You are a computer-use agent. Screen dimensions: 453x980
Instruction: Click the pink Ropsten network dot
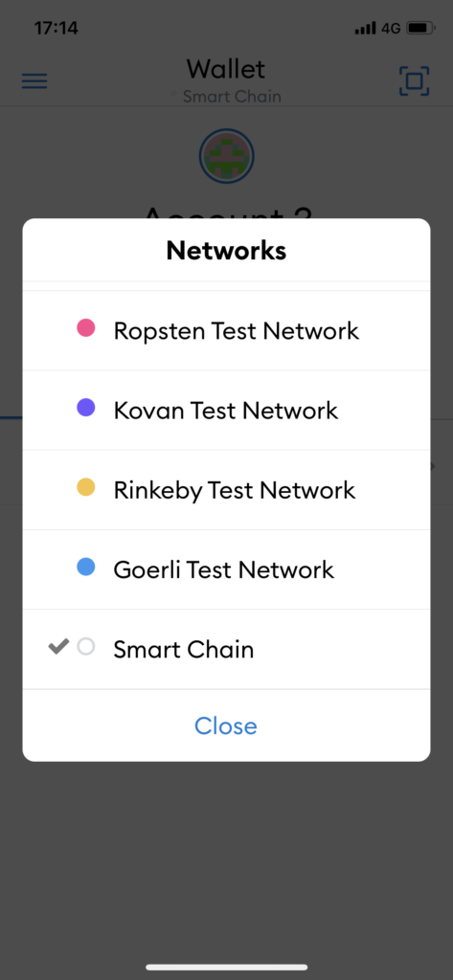(x=86, y=327)
